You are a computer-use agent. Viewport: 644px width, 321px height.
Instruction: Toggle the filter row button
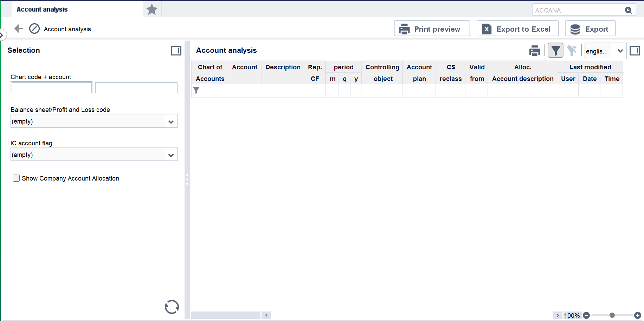pyautogui.click(x=555, y=50)
